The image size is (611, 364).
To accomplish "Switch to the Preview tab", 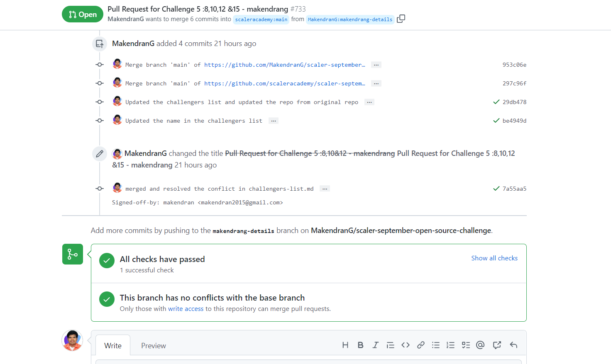I will click(154, 345).
